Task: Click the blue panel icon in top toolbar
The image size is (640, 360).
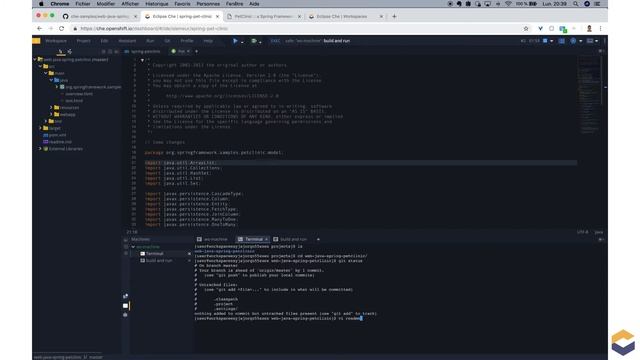Action: pos(562,41)
